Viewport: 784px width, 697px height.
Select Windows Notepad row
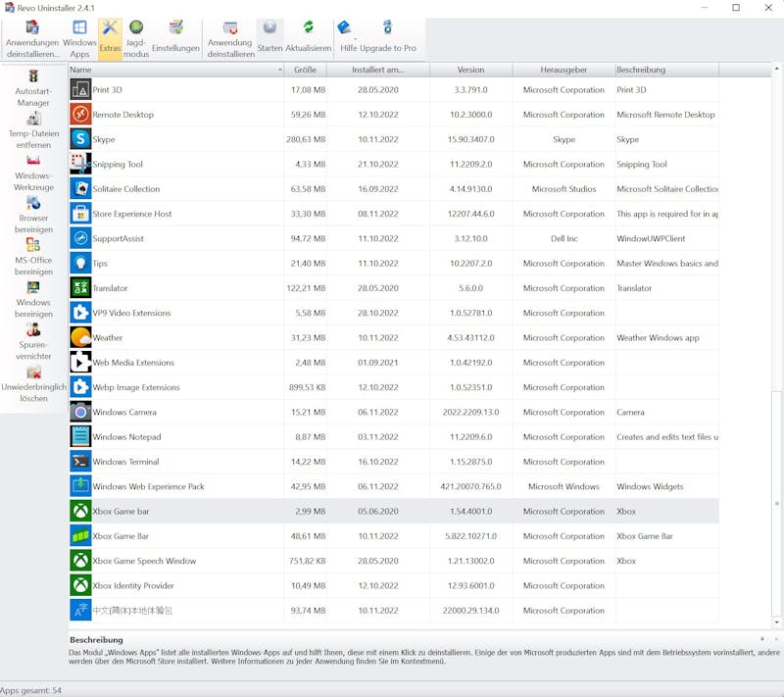(394, 436)
